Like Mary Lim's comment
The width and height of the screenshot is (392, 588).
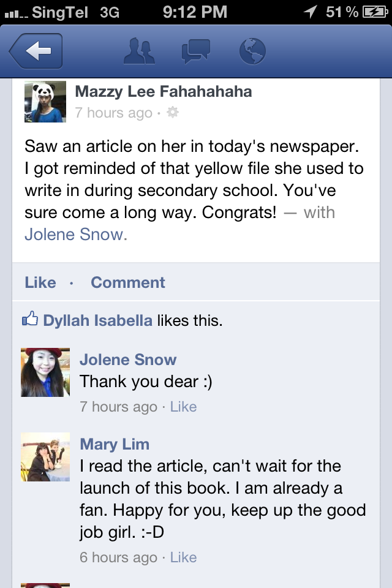pyautogui.click(x=183, y=557)
